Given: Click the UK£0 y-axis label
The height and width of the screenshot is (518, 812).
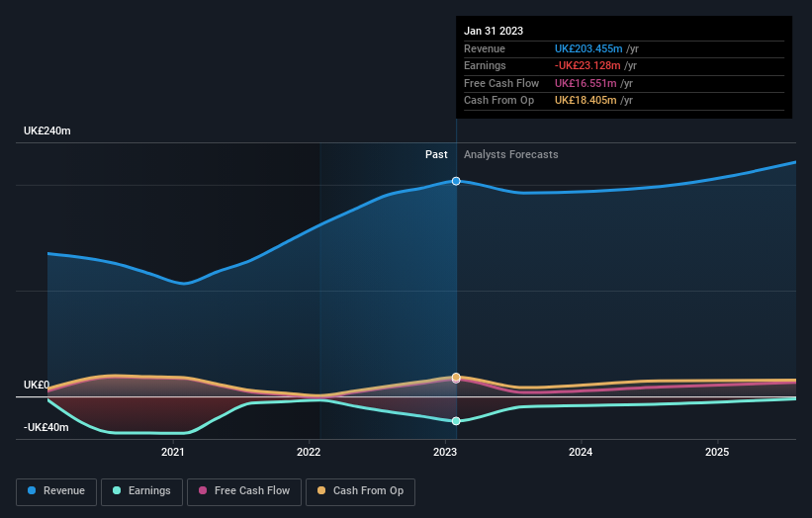Looking at the screenshot, I should [37, 385].
